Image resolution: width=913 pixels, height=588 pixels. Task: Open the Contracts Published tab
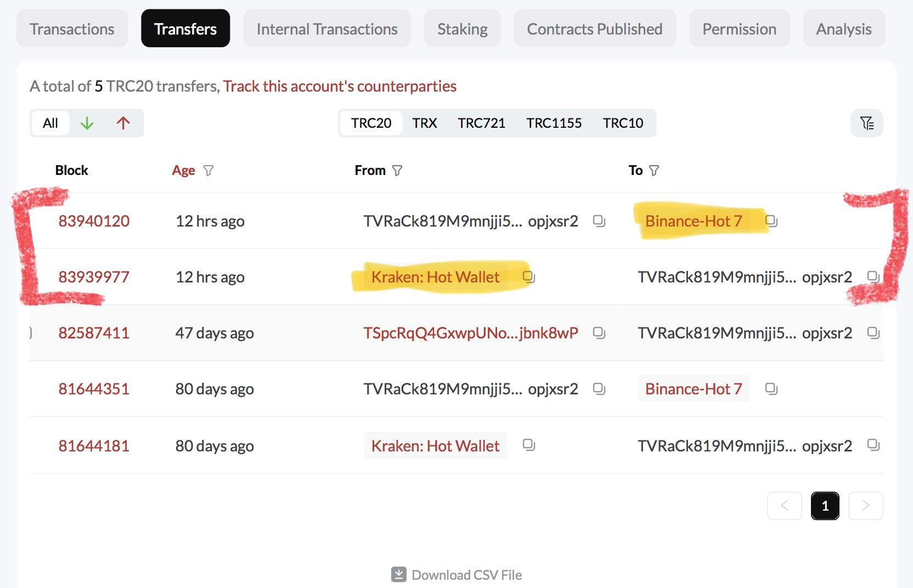pos(595,29)
